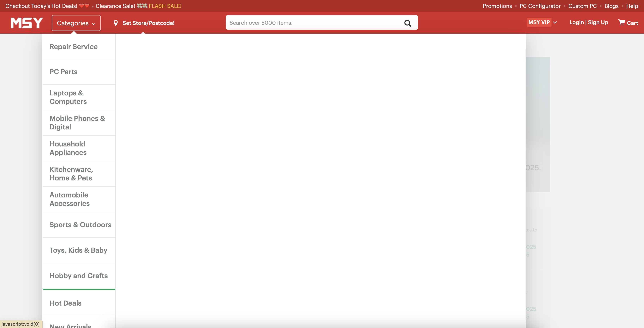The image size is (644, 328).
Task: Browse Mobile Phones & Digital category
Action: [77, 122]
